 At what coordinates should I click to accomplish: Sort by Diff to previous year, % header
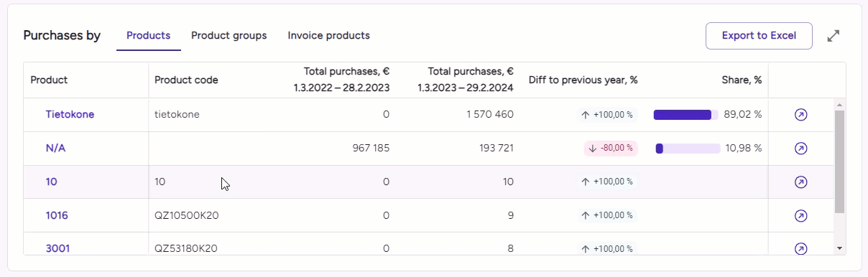(x=583, y=80)
